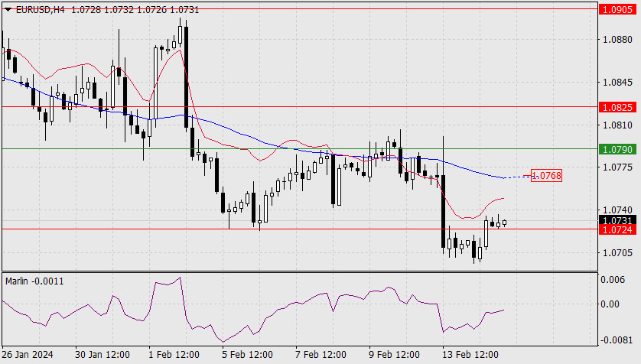Select the 7 Feb 12:00 time label
This screenshot has height=364, width=641.
tap(321, 355)
